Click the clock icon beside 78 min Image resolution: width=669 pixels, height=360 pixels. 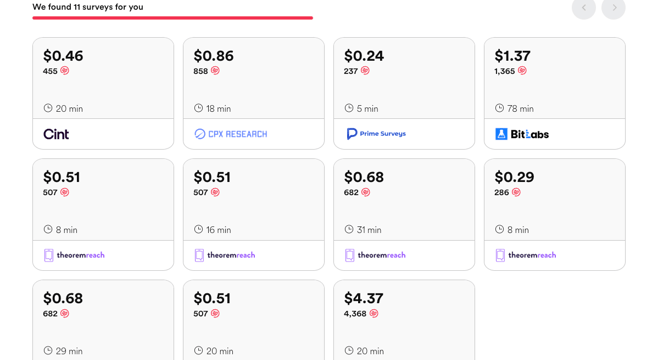tap(500, 108)
